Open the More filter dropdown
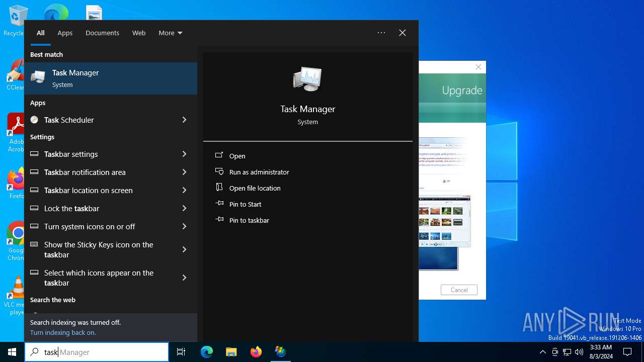The width and height of the screenshot is (644, 362). click(171, 33)
